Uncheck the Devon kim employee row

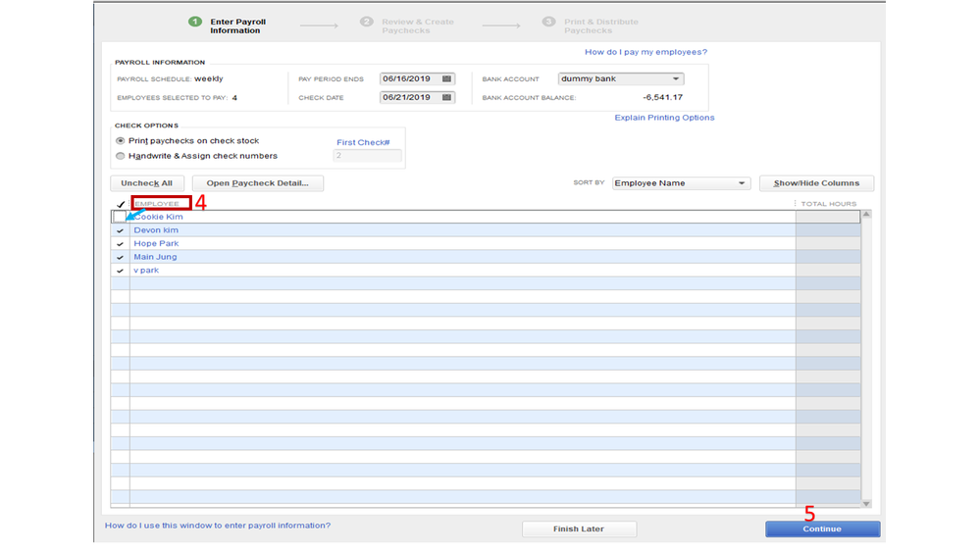[x=121, y=230]
